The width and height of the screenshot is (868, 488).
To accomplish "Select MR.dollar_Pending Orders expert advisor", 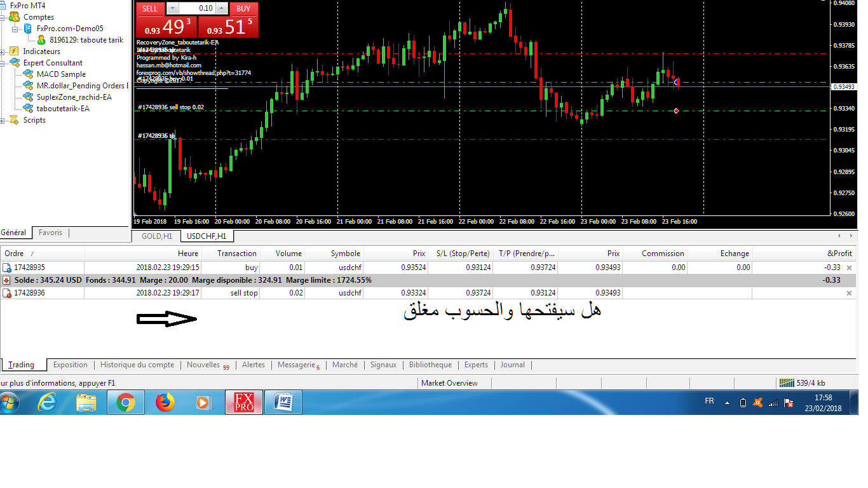I will [83, 86].
